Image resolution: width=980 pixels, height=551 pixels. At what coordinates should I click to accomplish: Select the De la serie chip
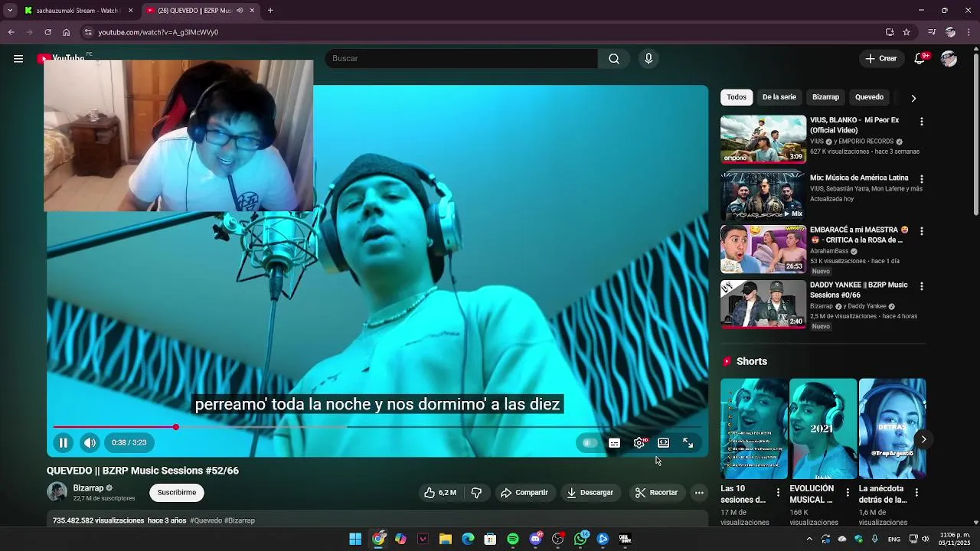tap(779, 97)
